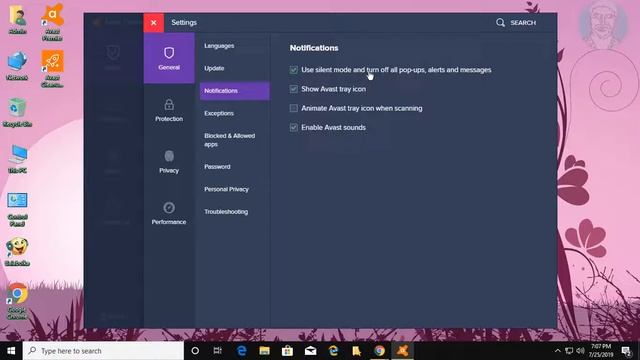Open Mail app from the taskbar
The width and height of the screenshot is (640, 360).
click(310, 351)
